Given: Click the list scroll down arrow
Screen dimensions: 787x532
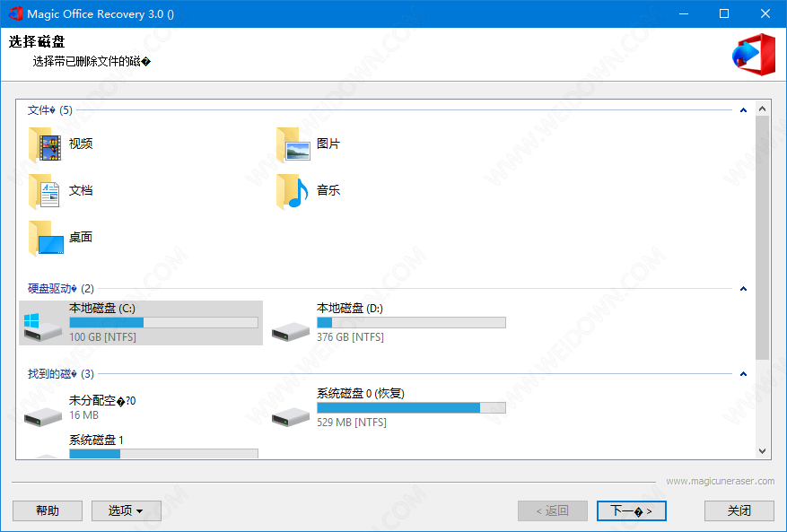Looking at the screenshot, I should pos(763,451).
